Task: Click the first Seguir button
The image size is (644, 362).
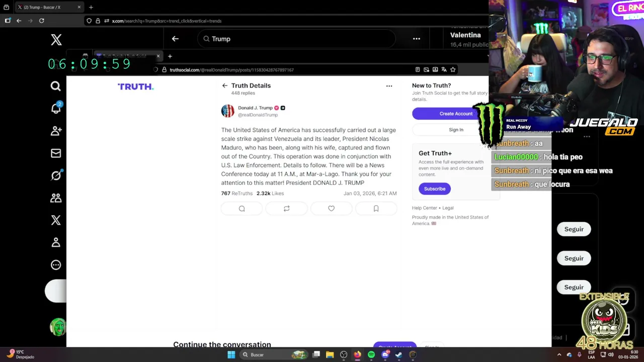Action: point(574,229)
